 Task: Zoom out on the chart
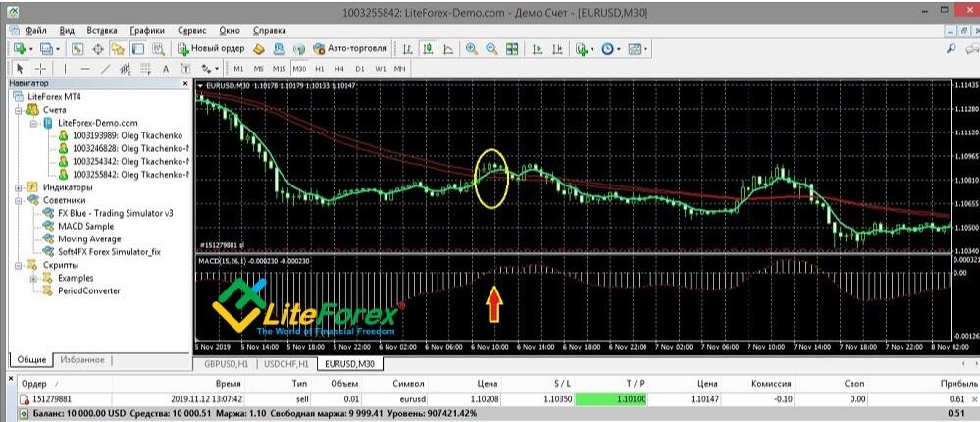491,48
